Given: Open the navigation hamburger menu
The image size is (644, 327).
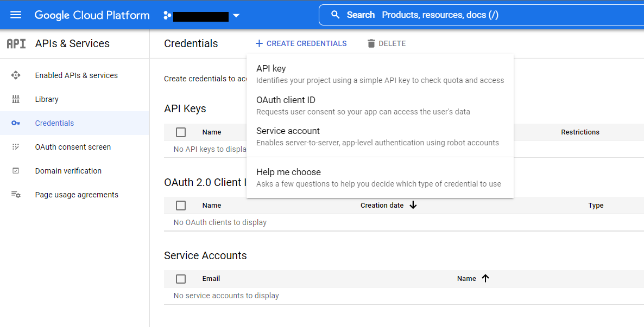Looking at the screenshot, I should 15,15.
